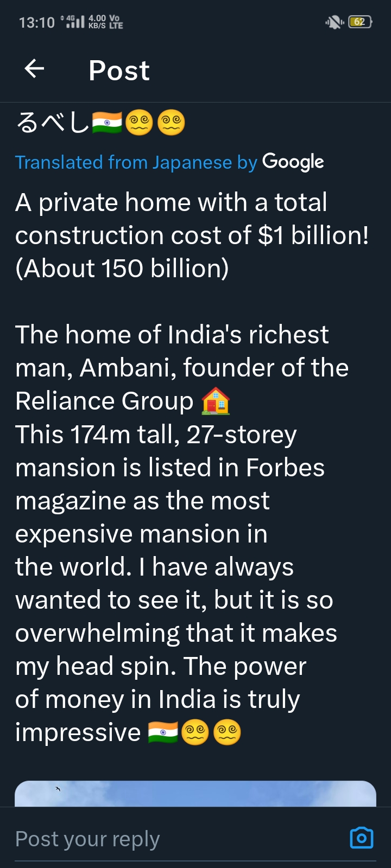
Task: Tap the India flag in the Japanese text line
Action: coord(107,123)
